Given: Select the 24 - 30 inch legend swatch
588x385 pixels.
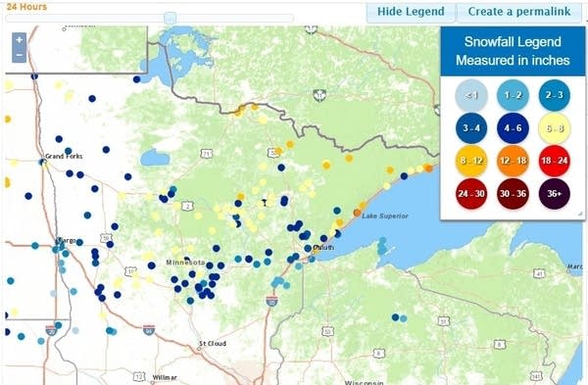Looking at the screenshot, I should point(471,194).
